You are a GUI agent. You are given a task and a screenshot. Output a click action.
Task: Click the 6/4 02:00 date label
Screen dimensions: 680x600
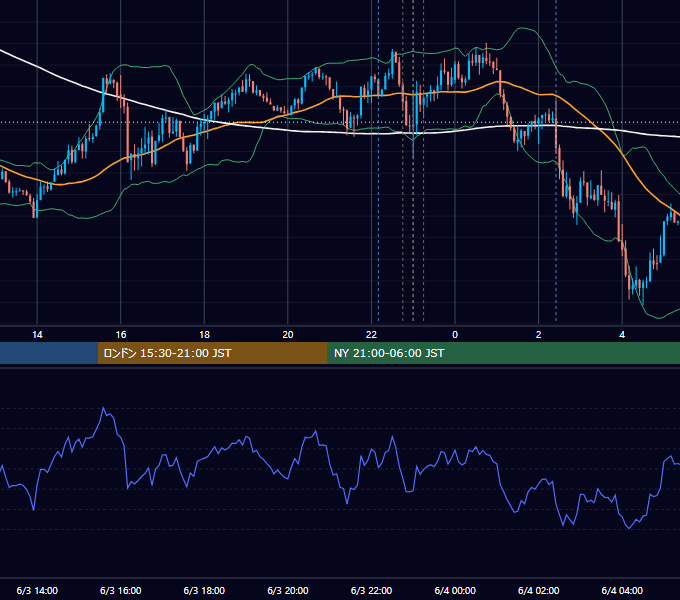[x=539, y=590]
